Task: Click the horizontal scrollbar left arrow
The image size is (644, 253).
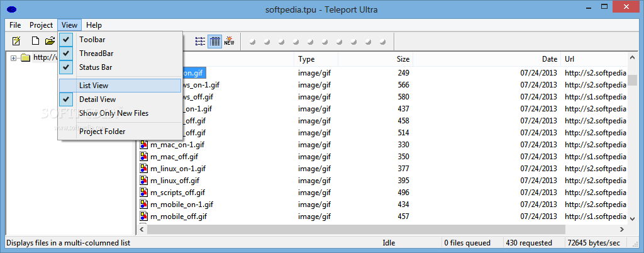Action: click(142, 230)
